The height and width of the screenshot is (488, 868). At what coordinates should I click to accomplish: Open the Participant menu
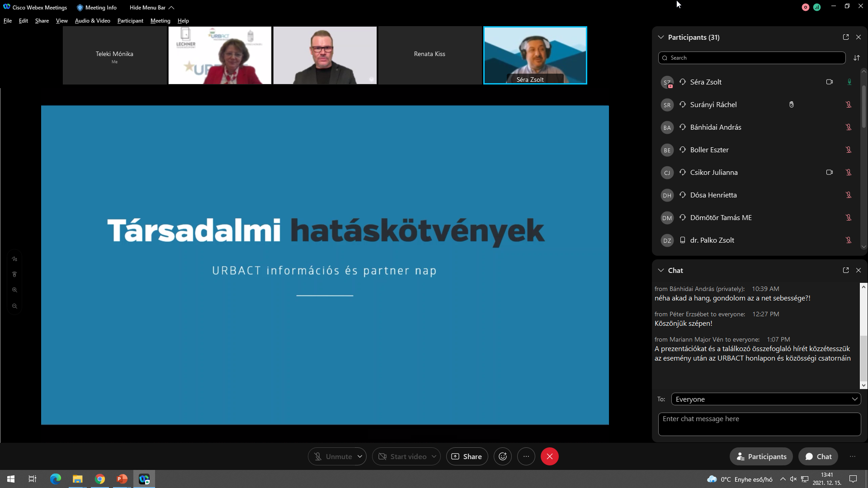[x=130, y=21]
